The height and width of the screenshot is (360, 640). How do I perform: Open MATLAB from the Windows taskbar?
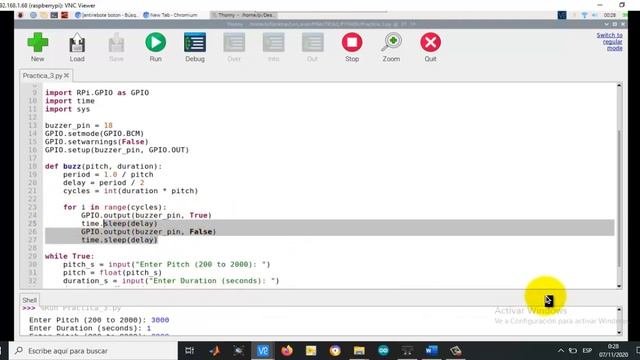click(x=215, y=351)
